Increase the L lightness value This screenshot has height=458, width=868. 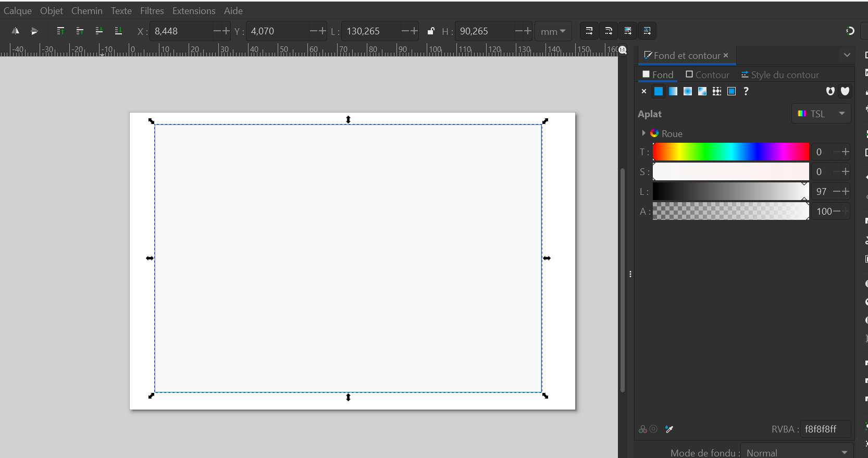[x=845, y=191]
